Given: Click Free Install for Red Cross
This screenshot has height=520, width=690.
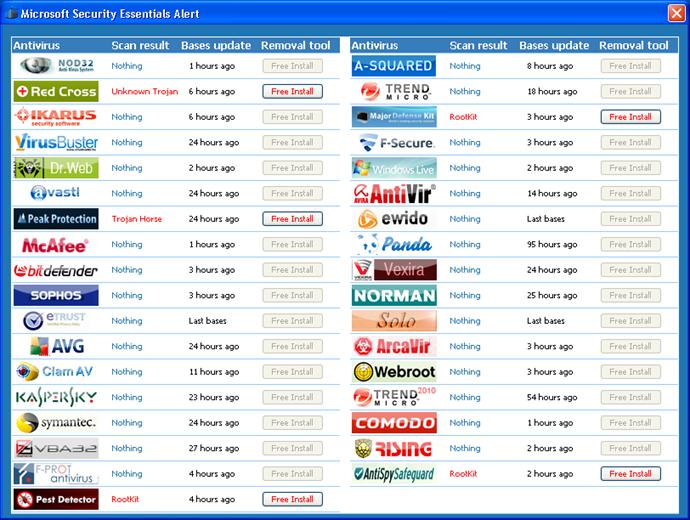Looking at the screenshot, I should click(x=293, y=92).
